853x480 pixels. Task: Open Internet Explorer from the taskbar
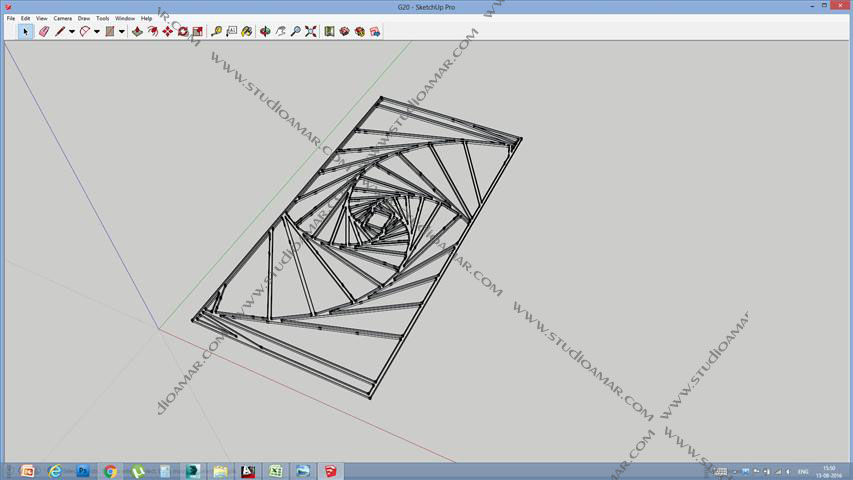55,471
